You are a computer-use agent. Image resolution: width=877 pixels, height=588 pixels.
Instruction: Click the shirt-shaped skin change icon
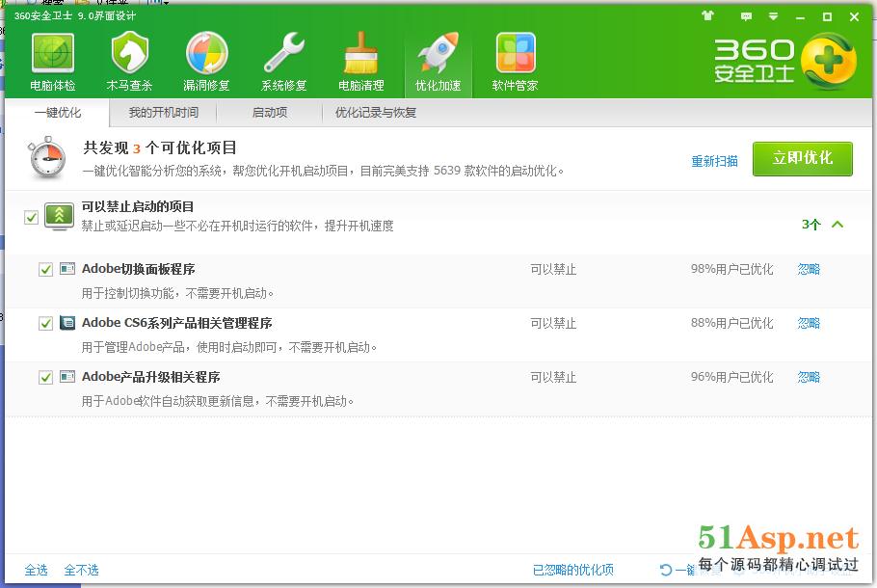707,15
